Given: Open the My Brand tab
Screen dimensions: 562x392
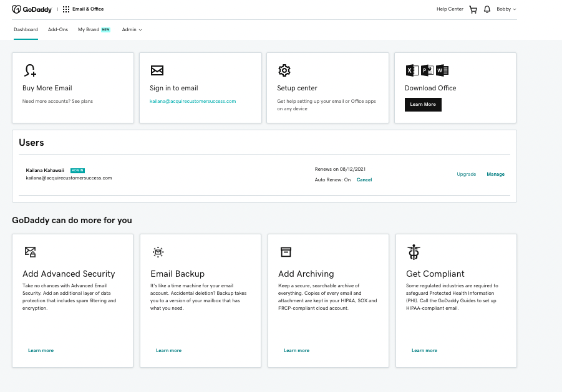Looking at the screenshot, I should [x=89, y=30].
